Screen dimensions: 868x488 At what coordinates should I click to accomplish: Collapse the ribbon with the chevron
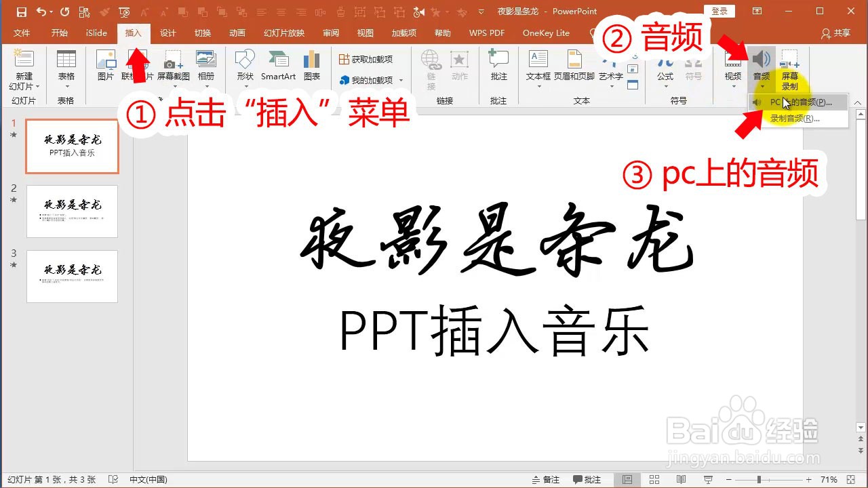(858, 102)
